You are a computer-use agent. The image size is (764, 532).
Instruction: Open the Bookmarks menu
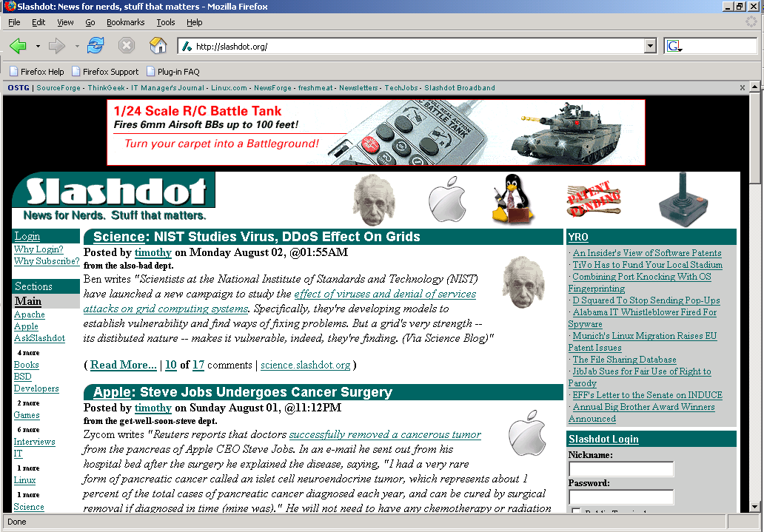click(x=125, y=22)
